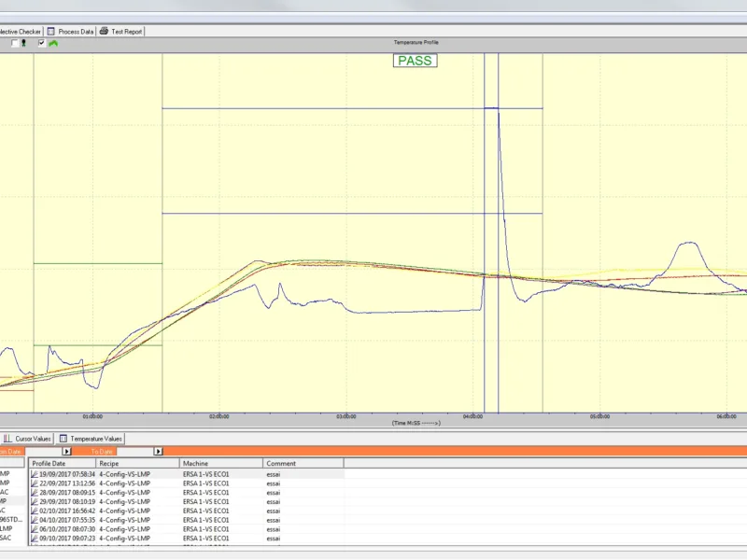Expand the To Date picker arrow
Viewport: 747px width, 560px height.
[x=157, y=451]
